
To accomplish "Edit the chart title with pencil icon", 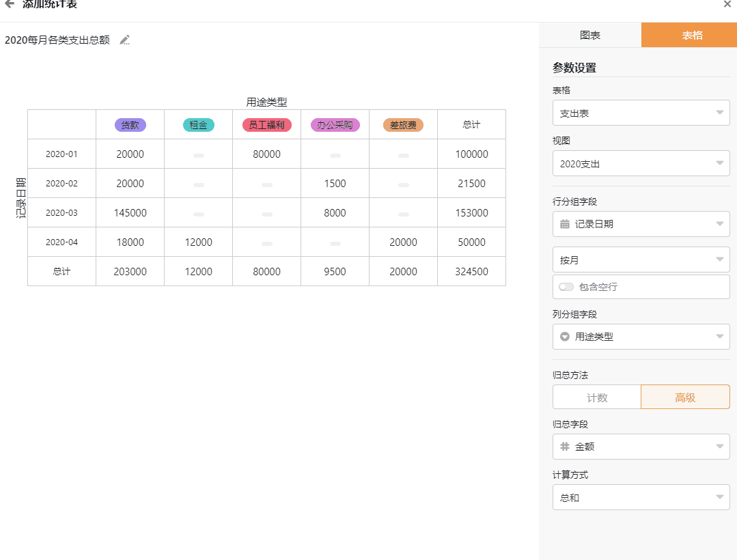I will click(x=124, y=40).
